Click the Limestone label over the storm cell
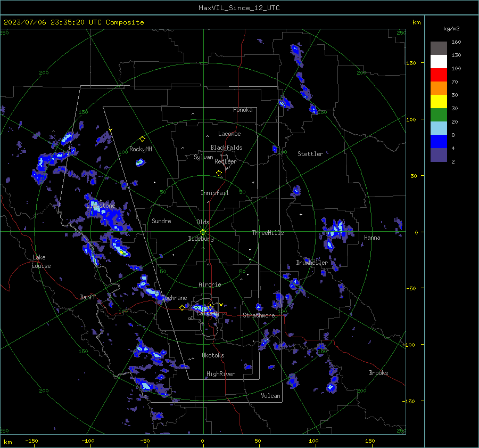Screen dimensions: 479x448 tap(101, 206)
